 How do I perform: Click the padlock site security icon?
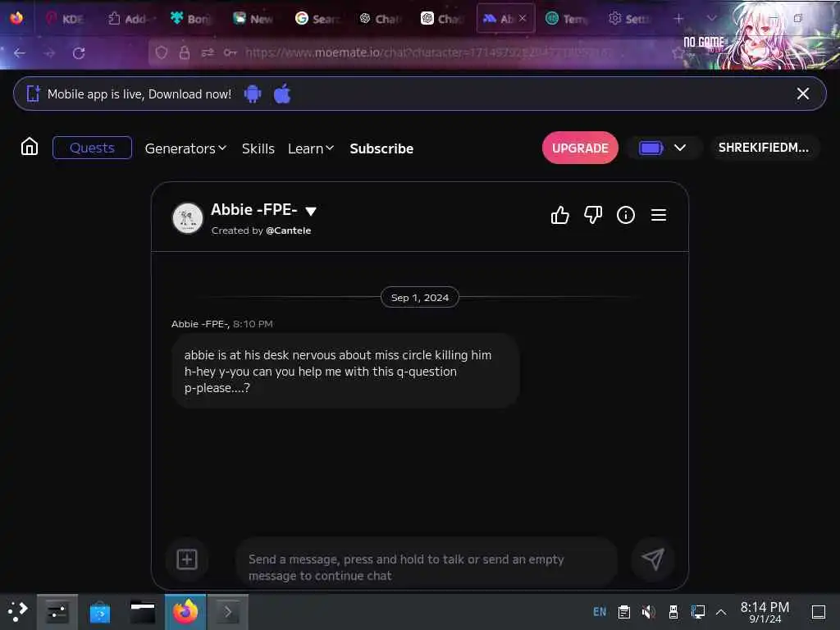(185, 52)
